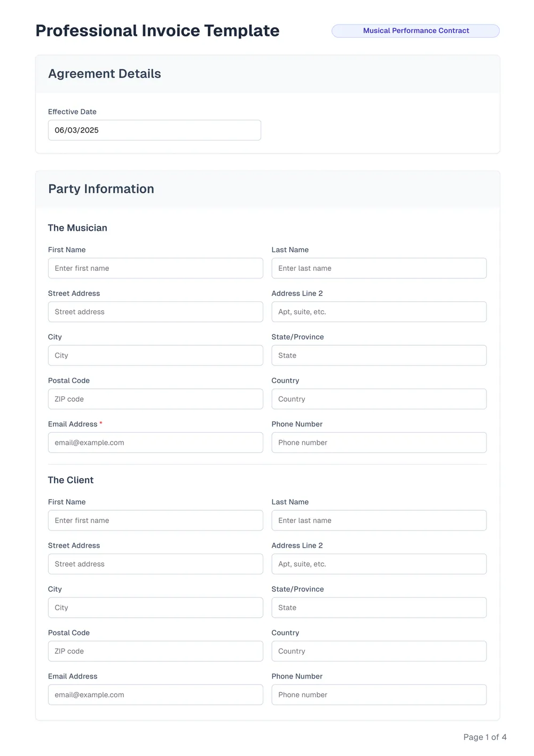Select the Musician's State/Province field

[x=379, y=355]
